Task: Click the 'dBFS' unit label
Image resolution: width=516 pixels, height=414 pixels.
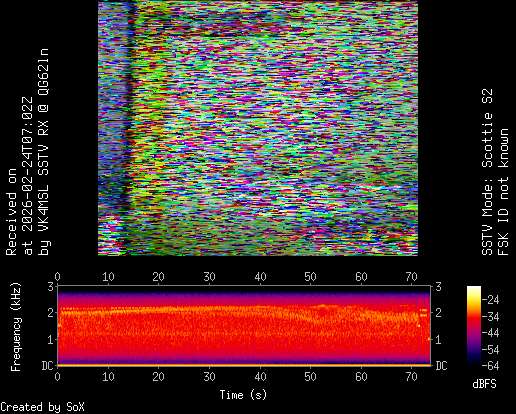Action: pyautogui.click(x=484, y=384)
